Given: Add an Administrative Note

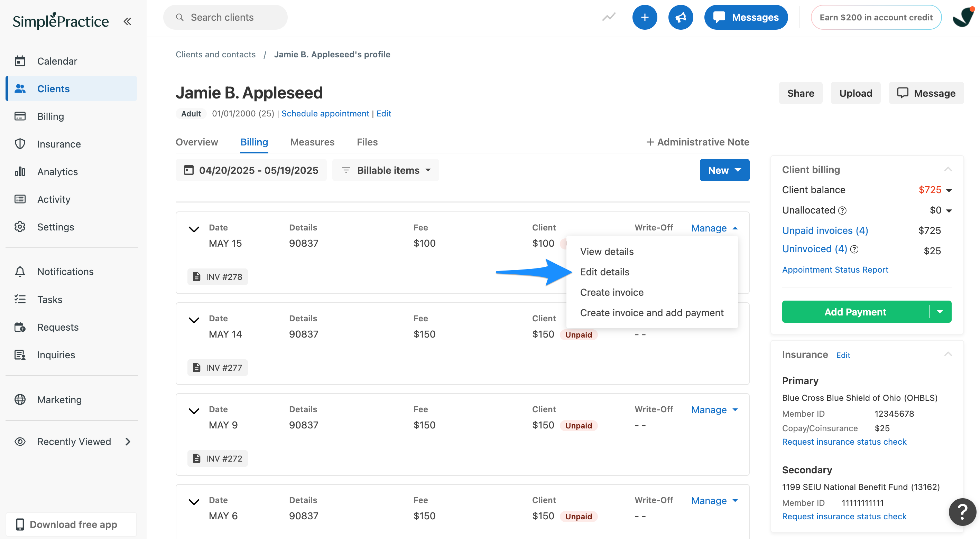Looking at the screenshot, I should tap(697, 142).
